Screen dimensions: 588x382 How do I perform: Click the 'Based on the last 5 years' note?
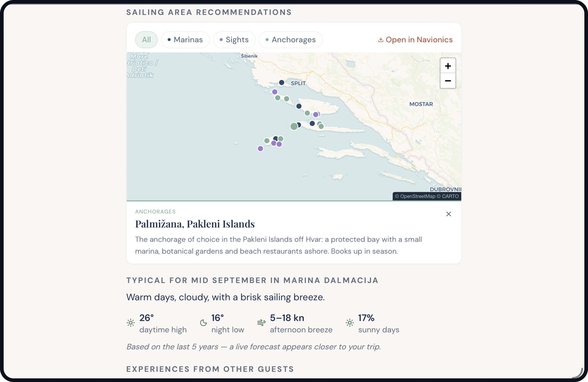[x=253, y=347]
